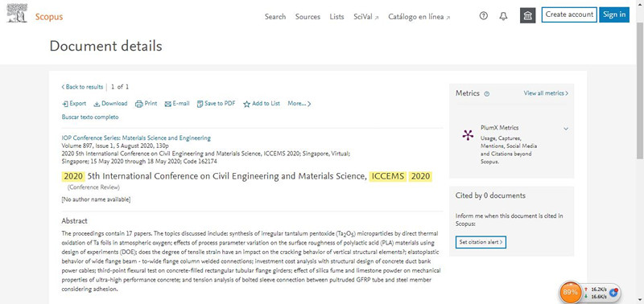
Task: Click the Print printer icon
Action: pos(139,104)
